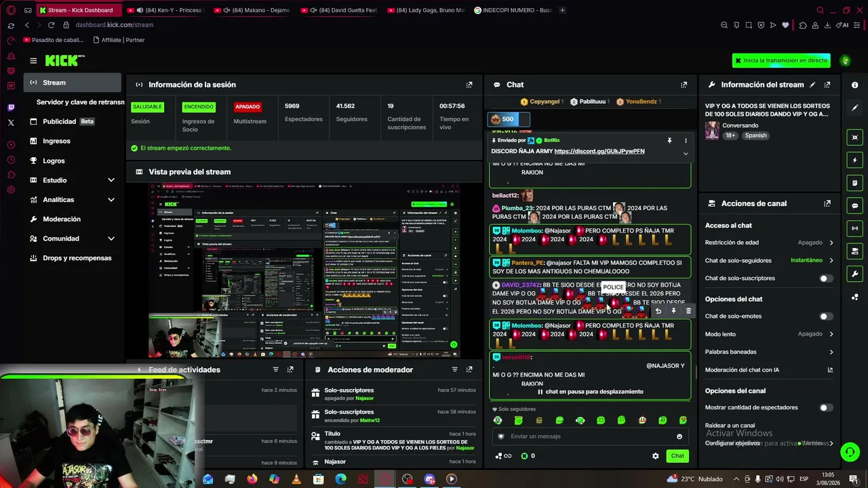Open the weather widget in taskbar
The height and width of the screenshot is (488, 868).
tap(694, 479)
